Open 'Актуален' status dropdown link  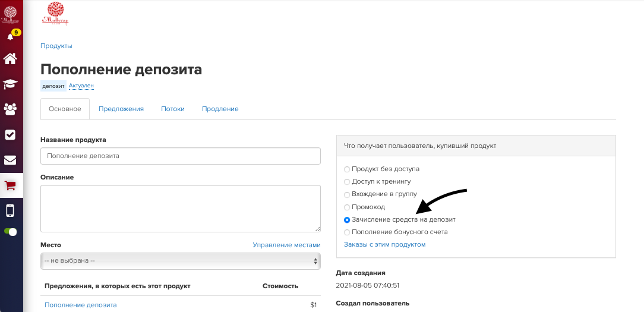(81, 86)
